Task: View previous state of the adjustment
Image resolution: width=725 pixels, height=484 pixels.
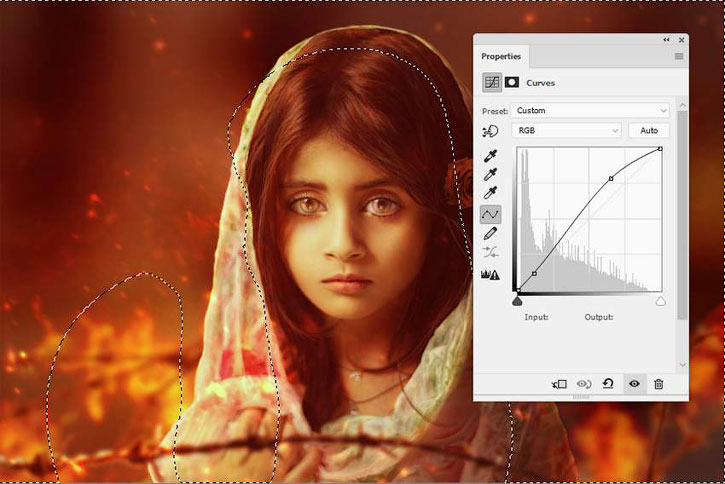Action: click(584, 384)
